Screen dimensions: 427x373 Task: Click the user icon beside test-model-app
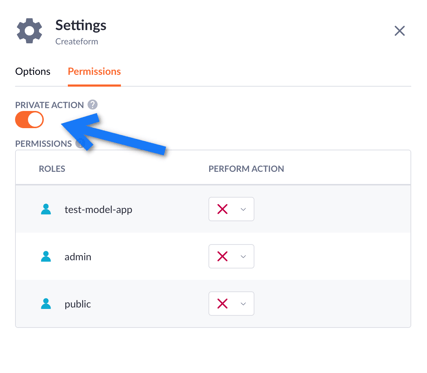tap(46, 209)
